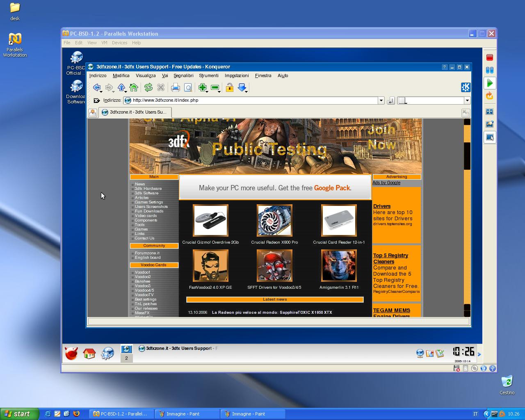Click the blue download arrow icon
This screenshot has height=420, width=525.
[242, 87]
